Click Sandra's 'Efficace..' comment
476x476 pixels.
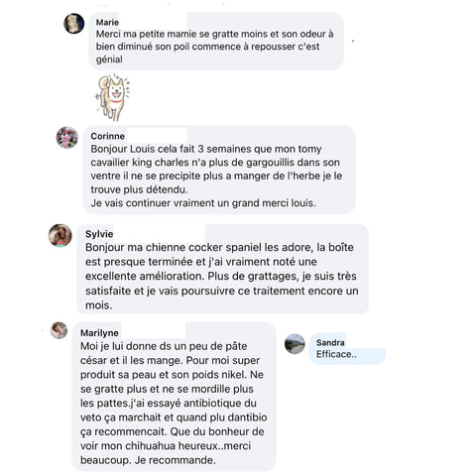tap(336, 354)
